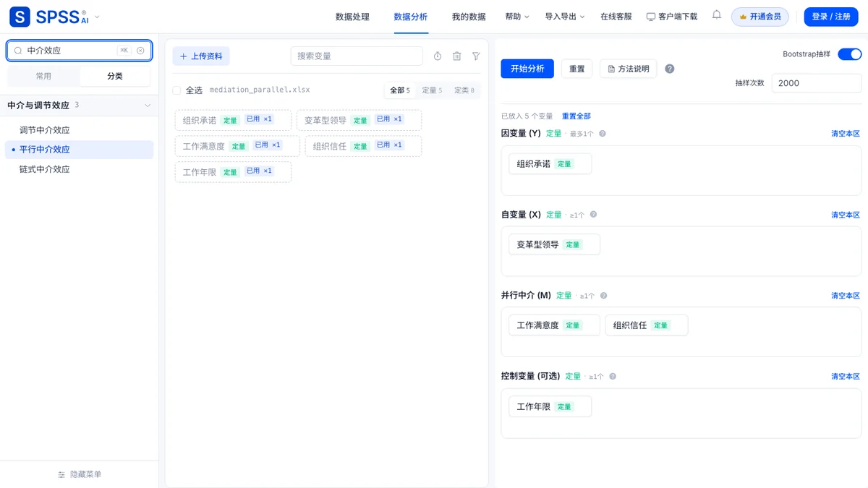This screenshot has height=488, width=868.
Task: Click 变革型领导 variable in the variable list
Action: [359, 120]
